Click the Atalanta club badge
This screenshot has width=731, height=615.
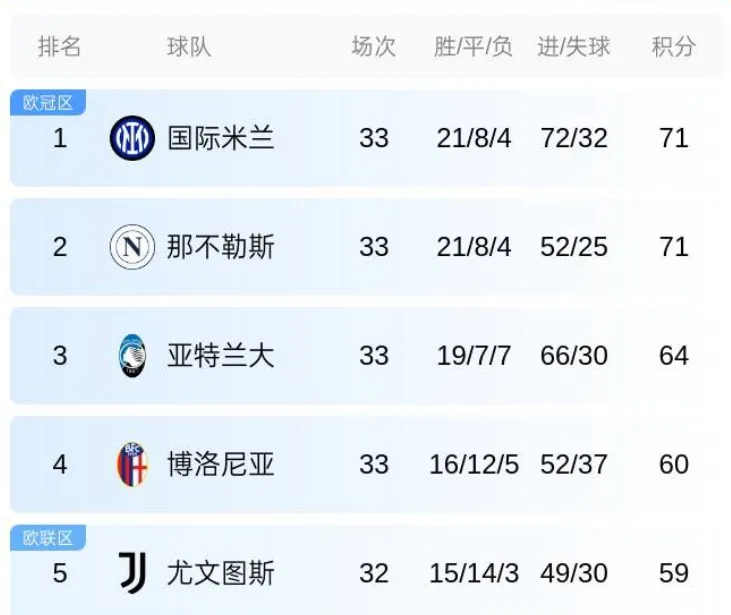[132, 356]
